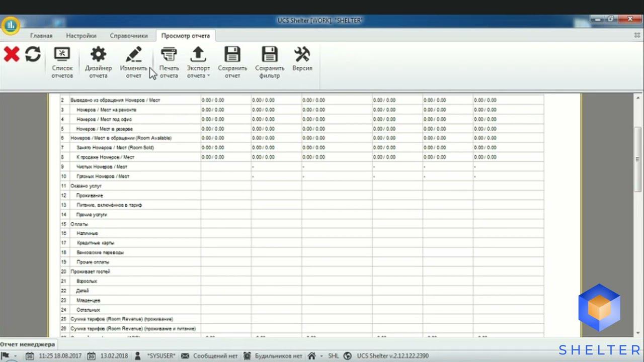644x362 pixels.
Task: Open dropdown arrow next to flag icon
Action: point(15,356)
